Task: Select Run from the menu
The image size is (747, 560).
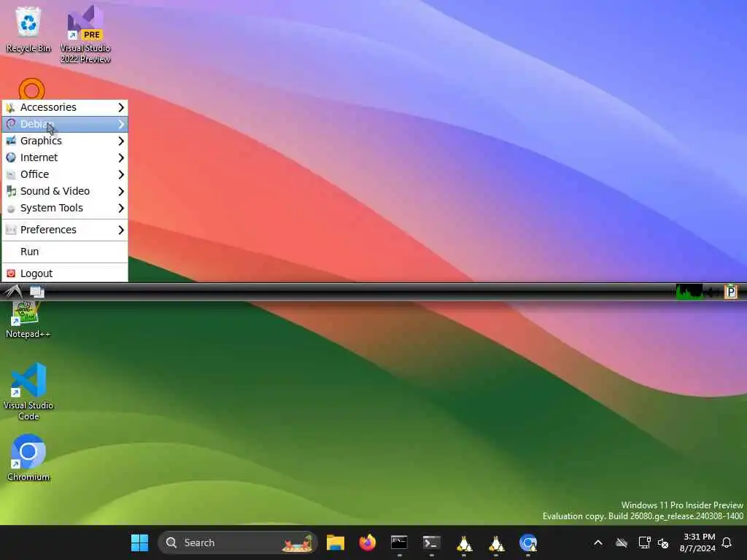Action: coord(65,252)
